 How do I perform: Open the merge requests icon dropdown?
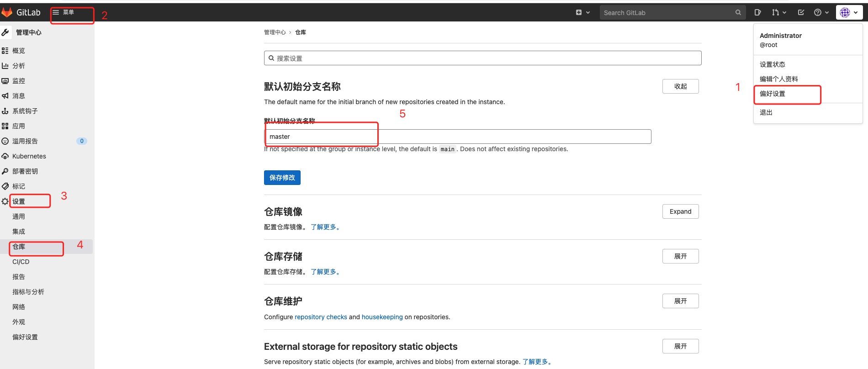coord(778,13)
